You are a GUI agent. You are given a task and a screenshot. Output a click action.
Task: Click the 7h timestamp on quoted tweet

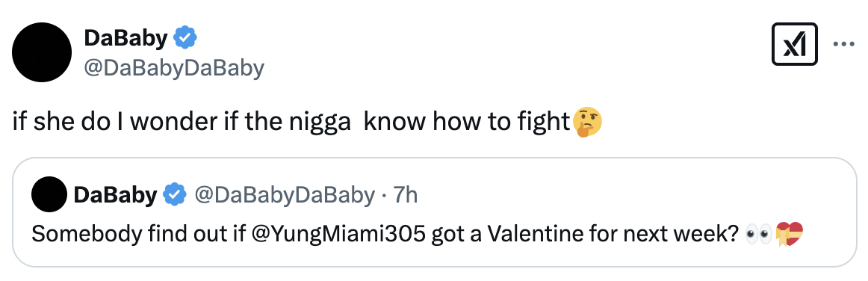pos(405,195)
